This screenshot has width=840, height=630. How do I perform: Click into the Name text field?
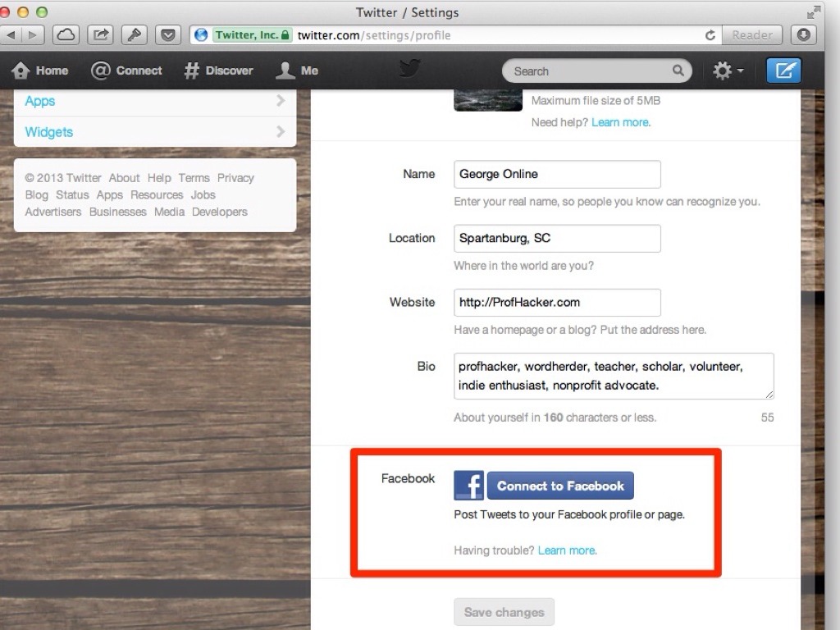[x=557, y=174]
